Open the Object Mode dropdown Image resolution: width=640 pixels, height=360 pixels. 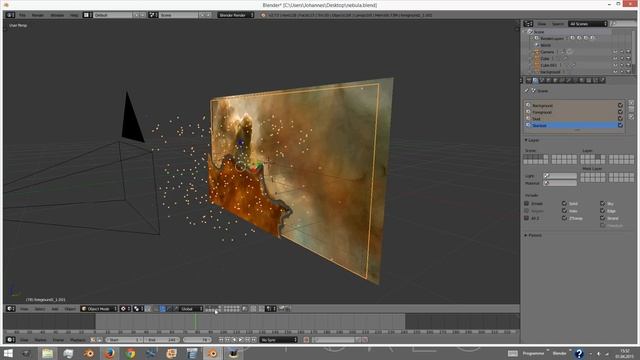[x=99, y=309]
